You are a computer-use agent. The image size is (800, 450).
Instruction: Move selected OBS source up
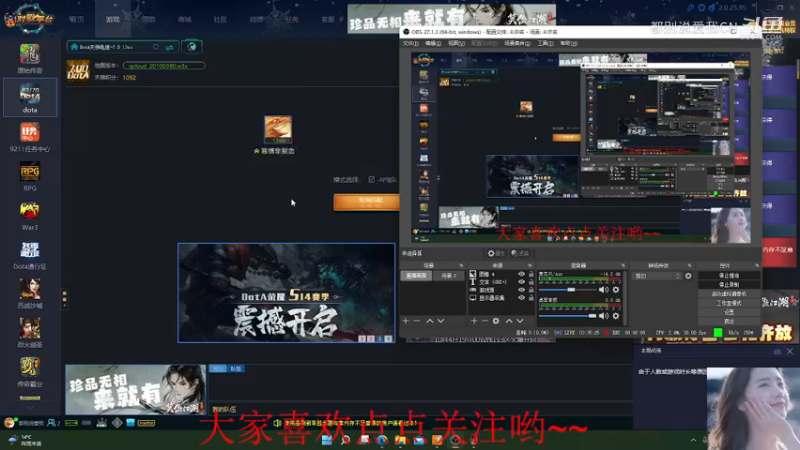pos(509,321)
